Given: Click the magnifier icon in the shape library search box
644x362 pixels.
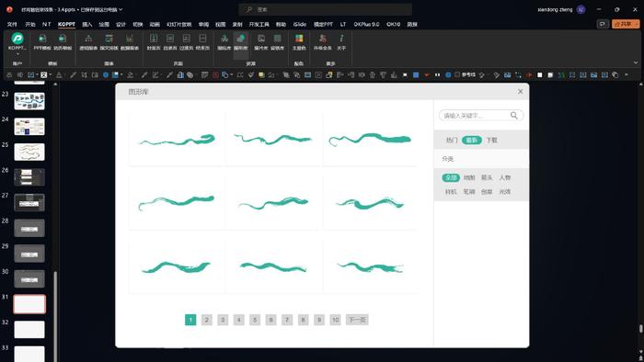Looking at the screenshot, I should click(513, 115).
